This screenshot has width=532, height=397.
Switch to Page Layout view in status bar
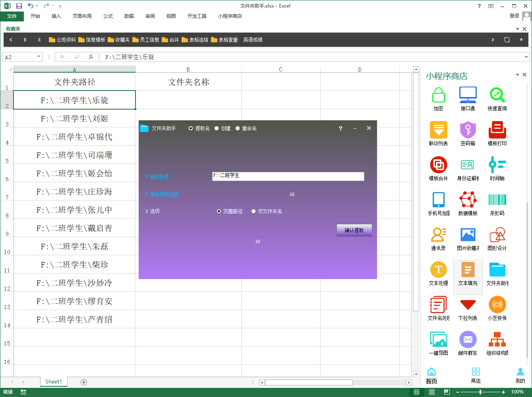[432, 392]
